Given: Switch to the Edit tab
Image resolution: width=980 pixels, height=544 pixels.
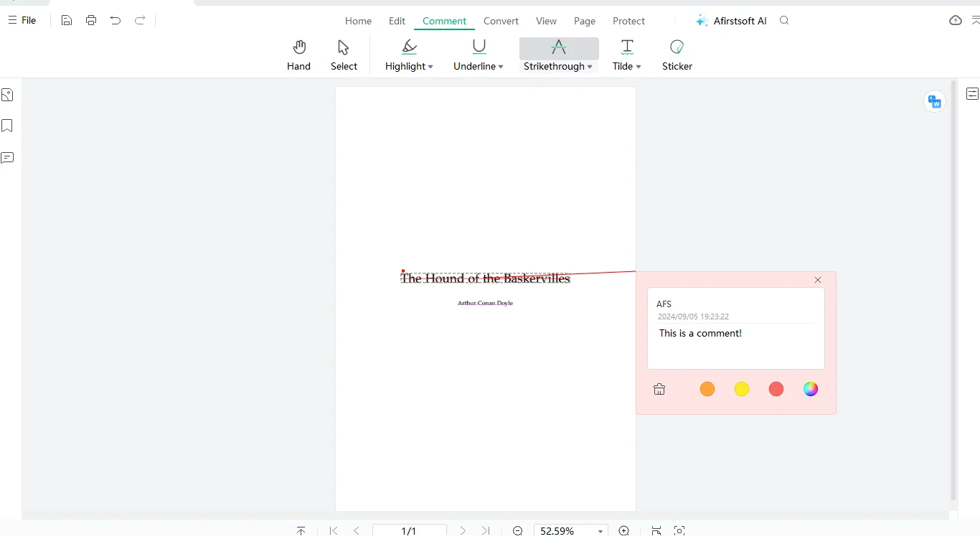Looking at the screenshot, I should click(397, 21).
